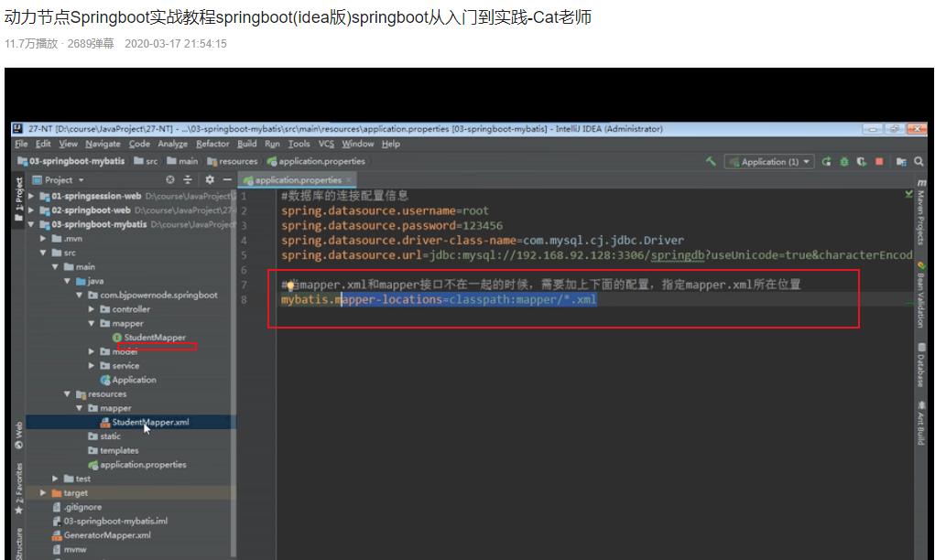This screenshot has width=935, height=560.
Task: Toggle the Web tool window button
Action: (18, 435)
